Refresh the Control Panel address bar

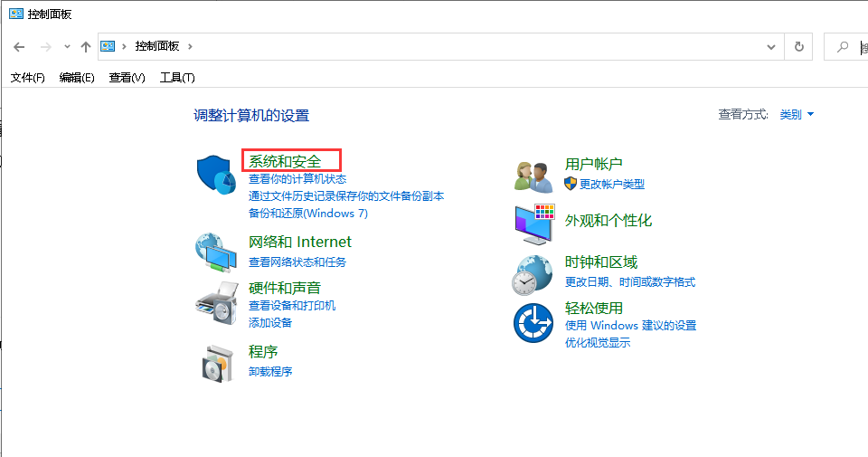coord(798,46)
